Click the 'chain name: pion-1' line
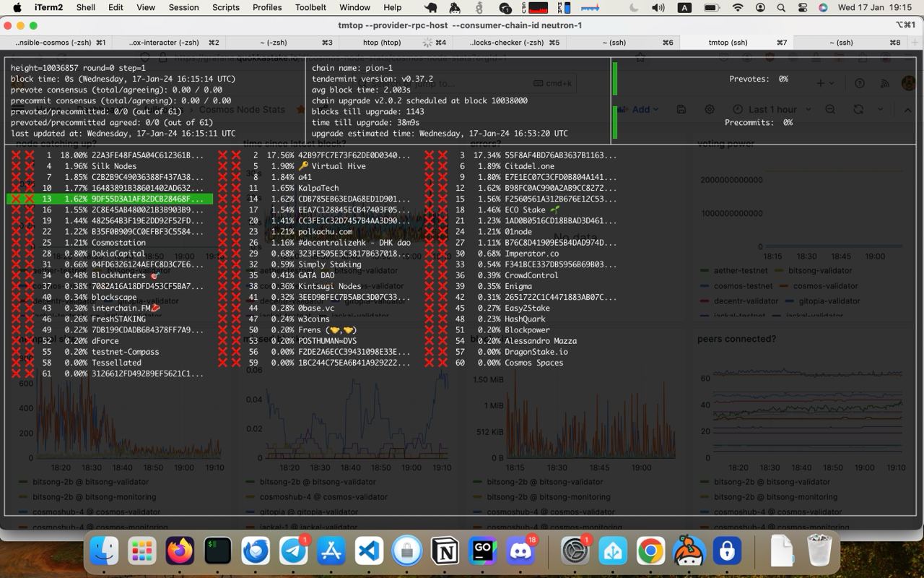 [x=352, y=68]
